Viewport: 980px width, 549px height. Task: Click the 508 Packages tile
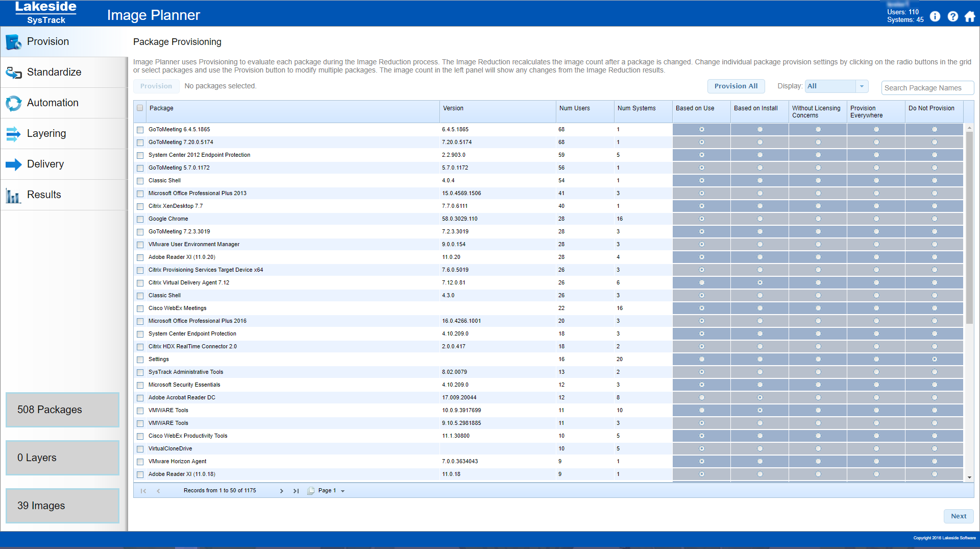[x=62, y=410]
